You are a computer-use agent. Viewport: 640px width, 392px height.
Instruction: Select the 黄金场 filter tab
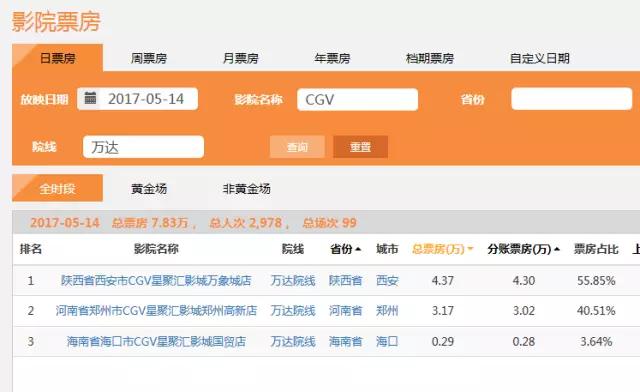coord(149,188)
